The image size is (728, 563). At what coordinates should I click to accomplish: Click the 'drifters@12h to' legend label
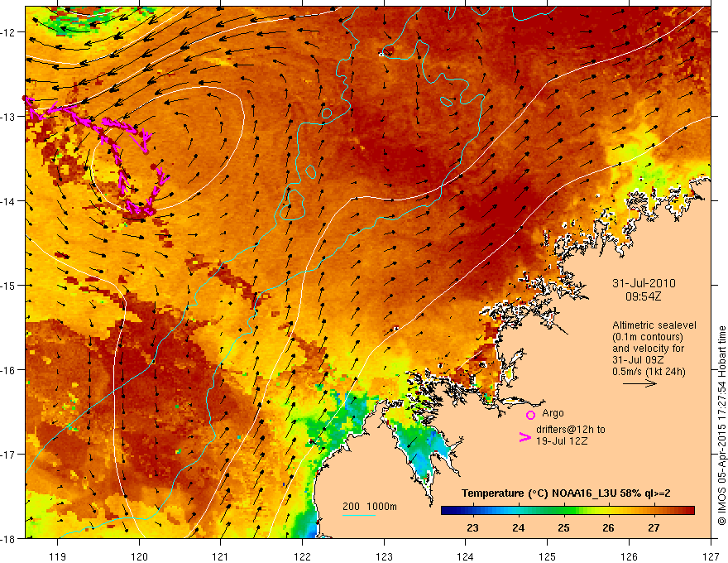(571, 430)
